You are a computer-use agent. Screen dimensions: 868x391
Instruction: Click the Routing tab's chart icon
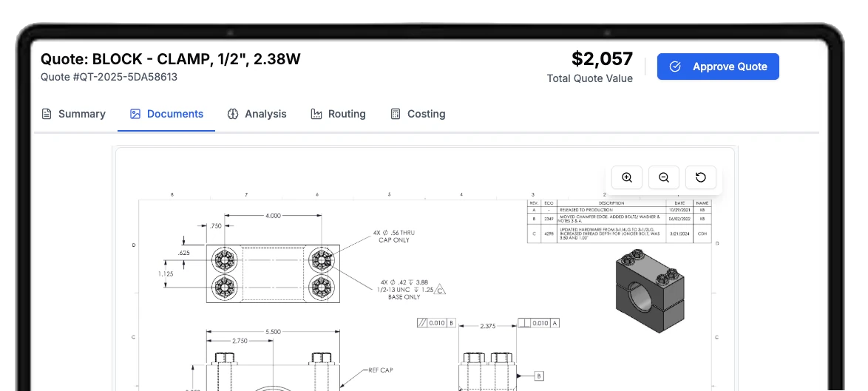316,114
